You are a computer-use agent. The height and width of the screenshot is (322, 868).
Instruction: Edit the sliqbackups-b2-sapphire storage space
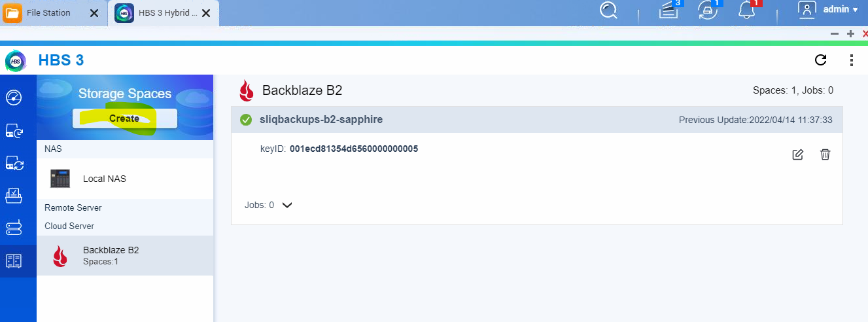click(797, 154)
